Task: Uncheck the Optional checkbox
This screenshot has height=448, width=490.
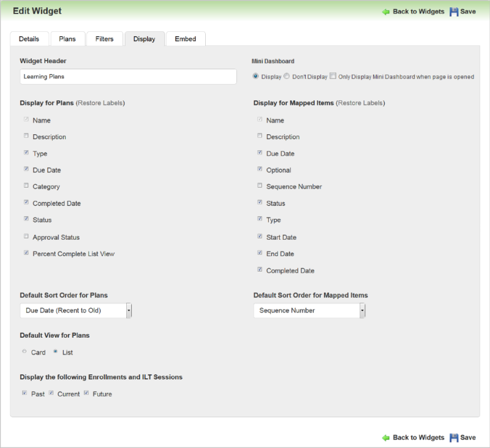Action: pyautogui.click(x=260, y=169)
